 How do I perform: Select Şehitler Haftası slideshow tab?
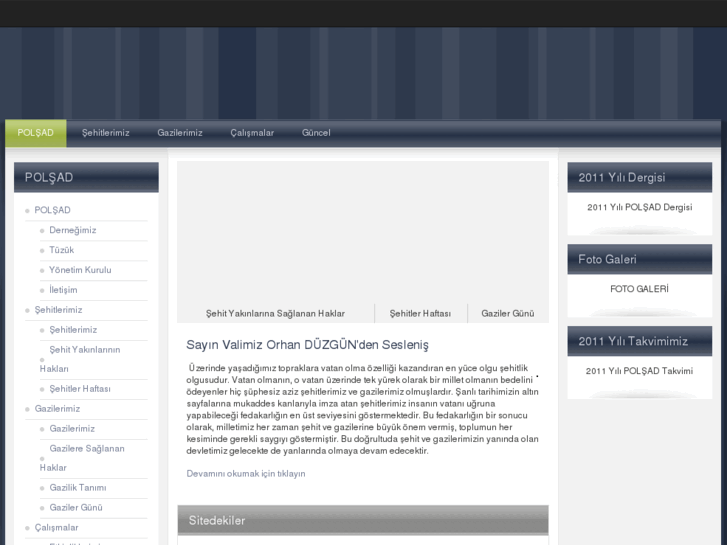tap(420, 314)
